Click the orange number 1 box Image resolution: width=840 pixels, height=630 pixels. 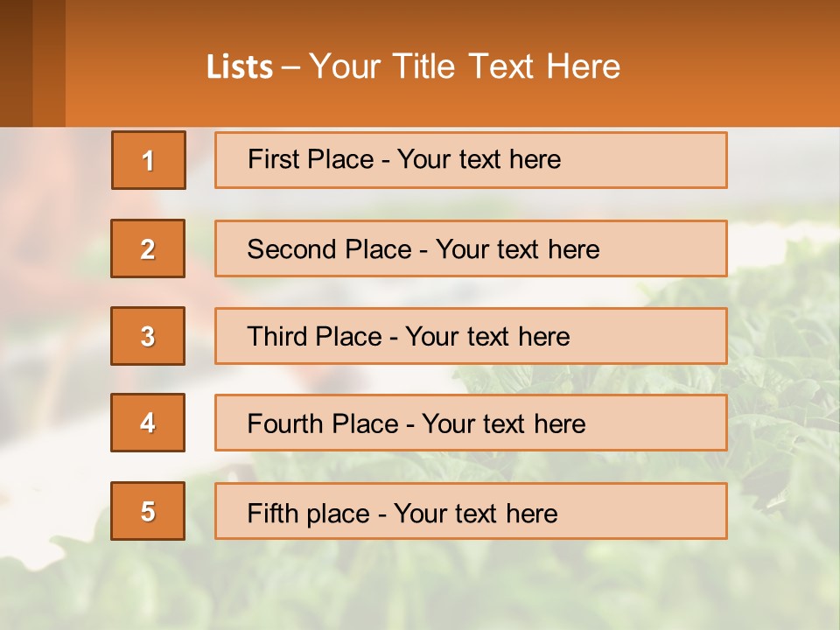tap(149, 160)
